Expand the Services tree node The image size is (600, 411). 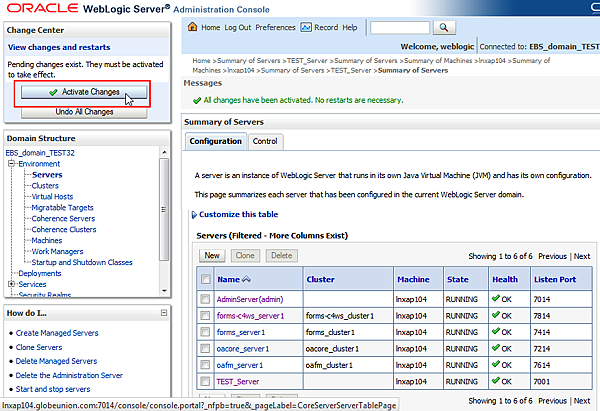click(x=12, y=284)
